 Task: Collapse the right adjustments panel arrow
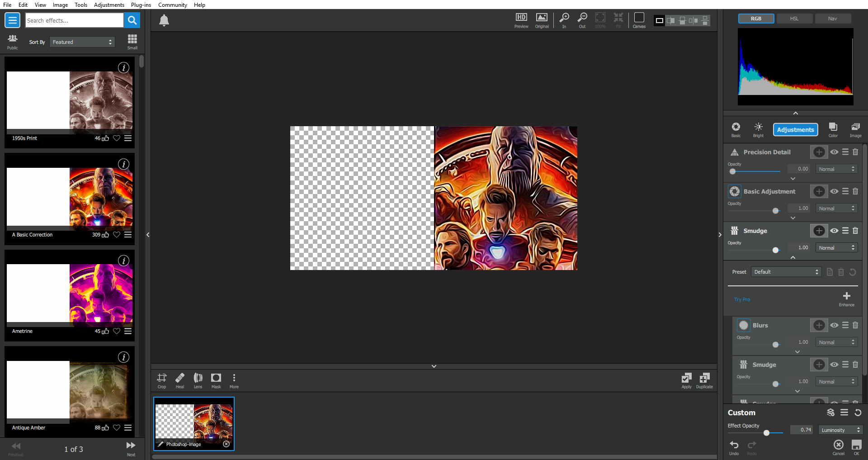(x=720, y=235)
